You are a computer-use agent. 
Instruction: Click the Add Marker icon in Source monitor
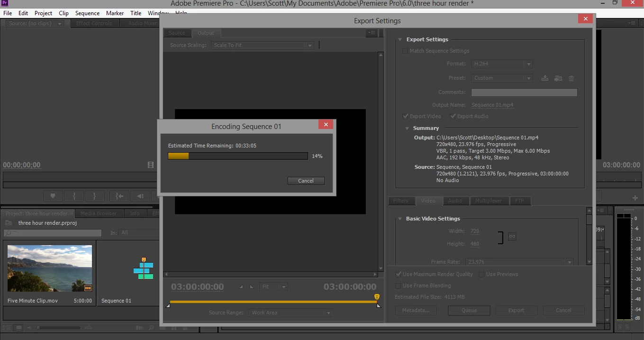(x=53, y=196)
